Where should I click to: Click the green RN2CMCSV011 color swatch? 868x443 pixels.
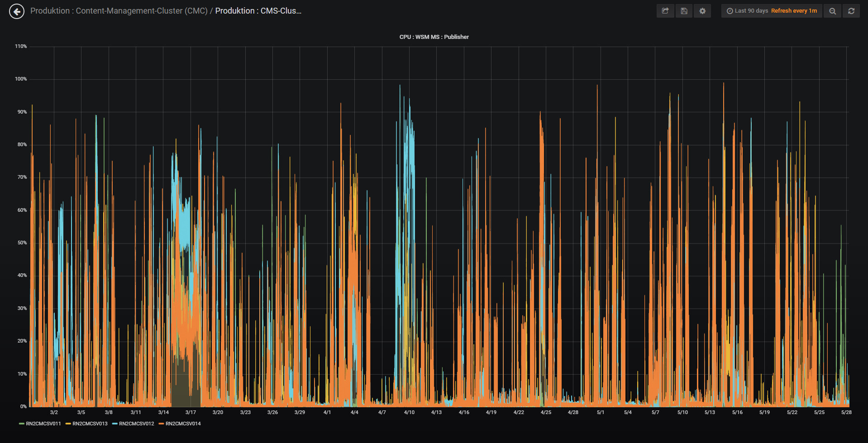coord(22,424)
